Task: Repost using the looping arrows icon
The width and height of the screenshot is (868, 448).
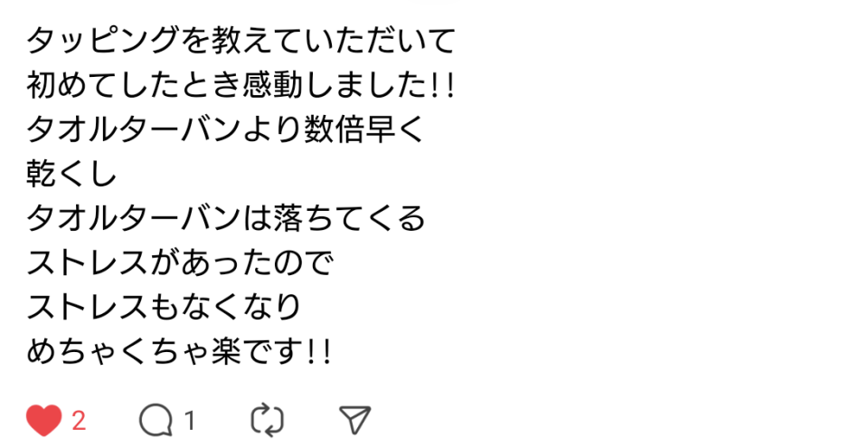Action: [x=268, y=420]
